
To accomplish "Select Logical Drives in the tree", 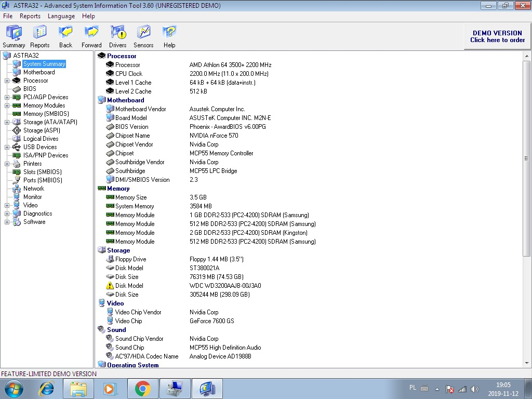I will (41, 139).
